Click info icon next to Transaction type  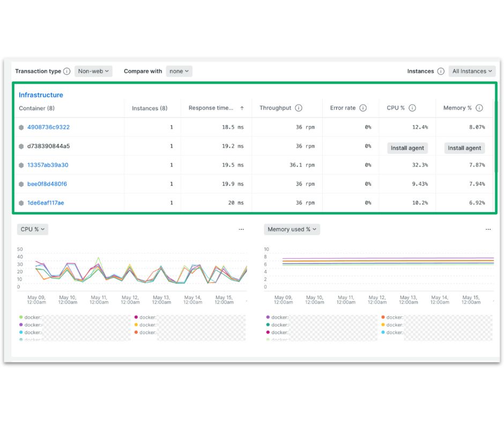coord(66,71)
